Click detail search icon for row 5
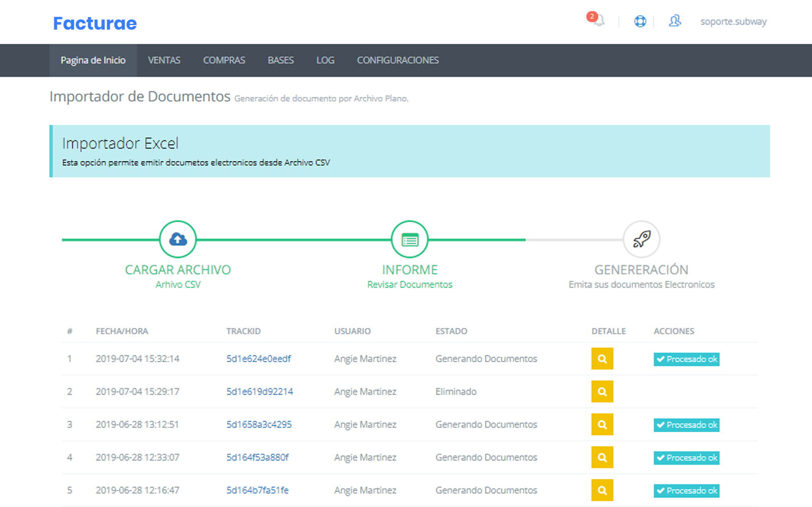Viewport: 812px width, 507px height. tap(602, 490)
